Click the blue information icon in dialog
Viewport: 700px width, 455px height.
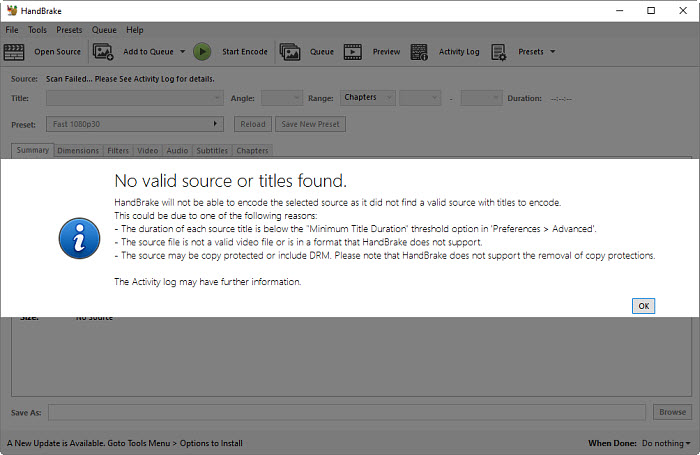click(79, 238)
